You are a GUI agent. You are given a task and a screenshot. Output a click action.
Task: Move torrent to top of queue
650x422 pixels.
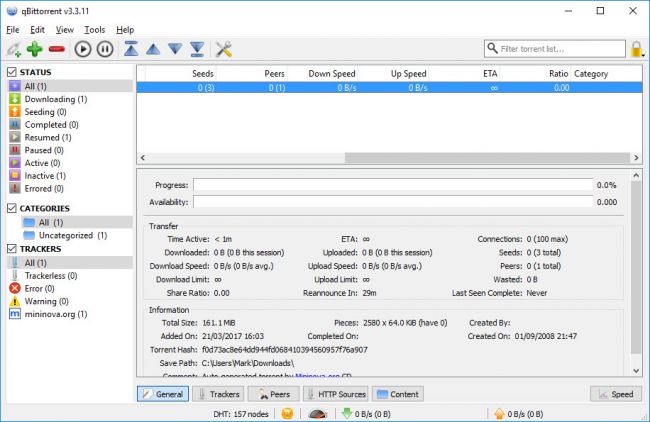click(x=131, y=49)
